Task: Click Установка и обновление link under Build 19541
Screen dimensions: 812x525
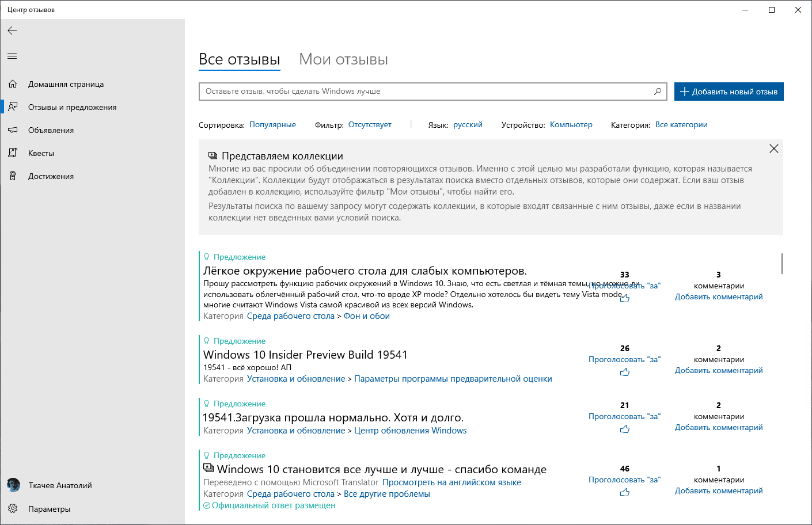Action: pos(296,379)
